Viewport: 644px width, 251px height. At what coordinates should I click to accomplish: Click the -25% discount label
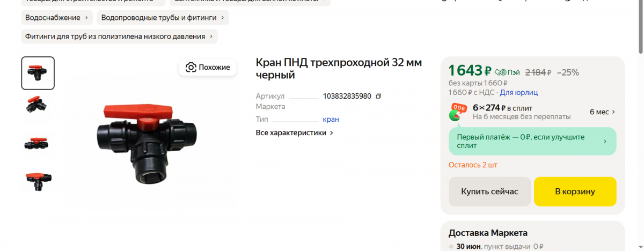568,72
